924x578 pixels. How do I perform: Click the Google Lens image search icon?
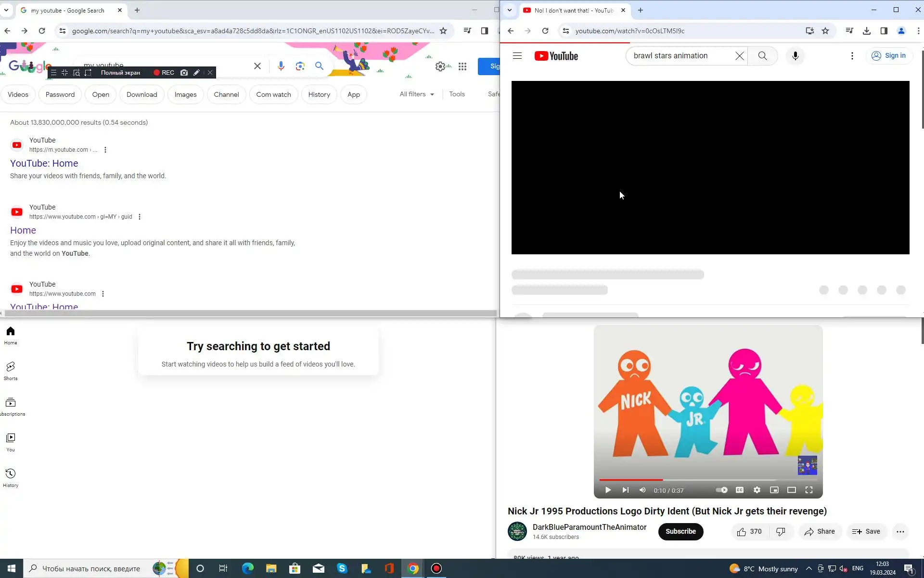pos(300,66)
